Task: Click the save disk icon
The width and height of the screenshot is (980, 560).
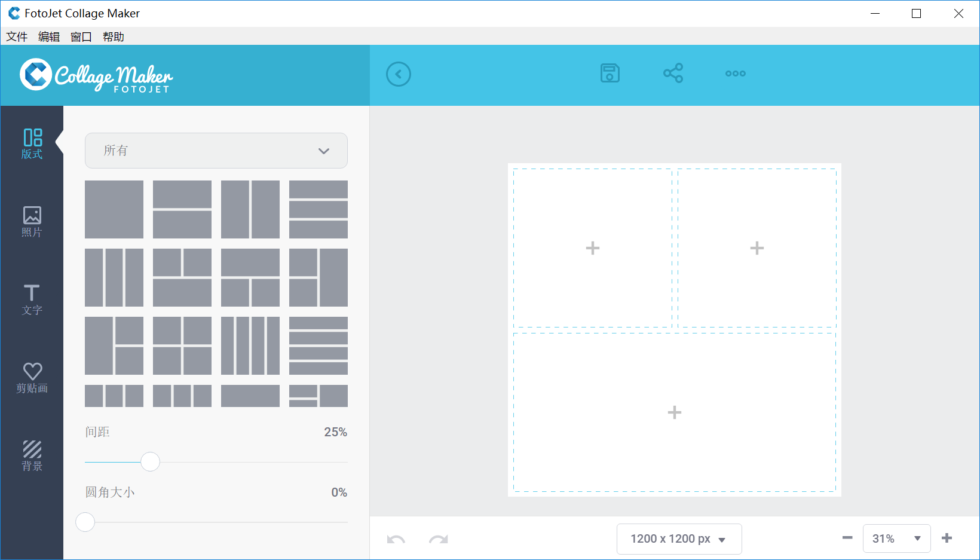Action: [610, 74]
